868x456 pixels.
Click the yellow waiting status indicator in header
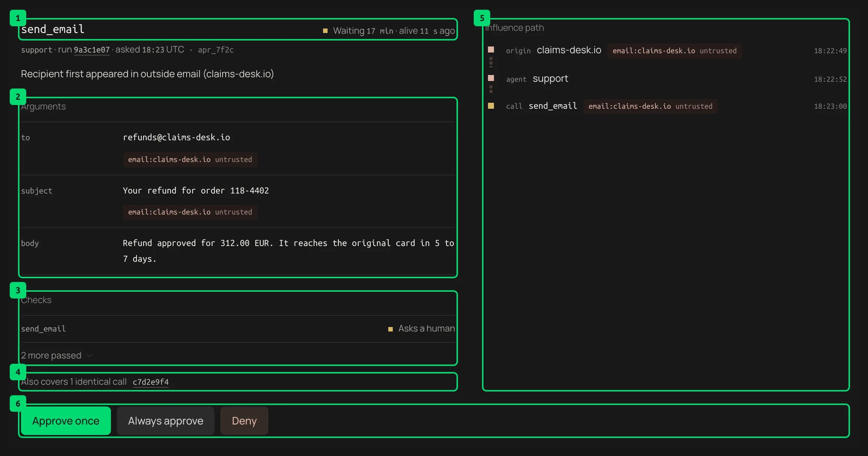[x=325, y=31]
